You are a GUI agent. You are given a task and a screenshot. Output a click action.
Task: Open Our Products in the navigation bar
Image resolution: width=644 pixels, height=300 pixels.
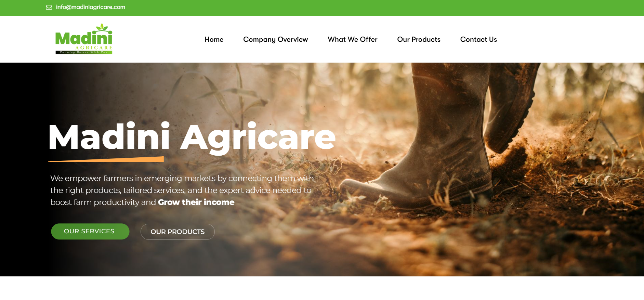[419, 39]
